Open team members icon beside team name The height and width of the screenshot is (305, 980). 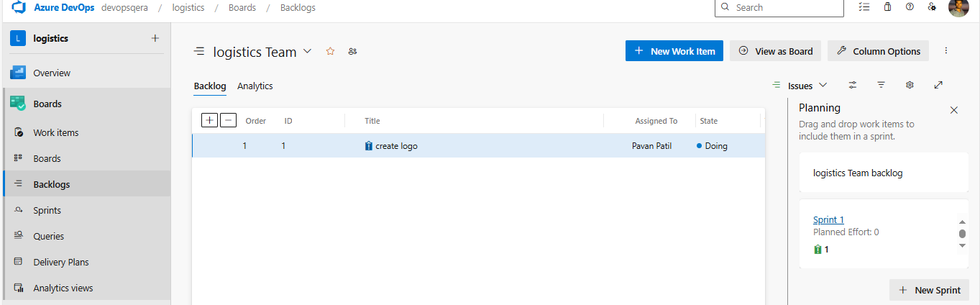coord(352,52)
